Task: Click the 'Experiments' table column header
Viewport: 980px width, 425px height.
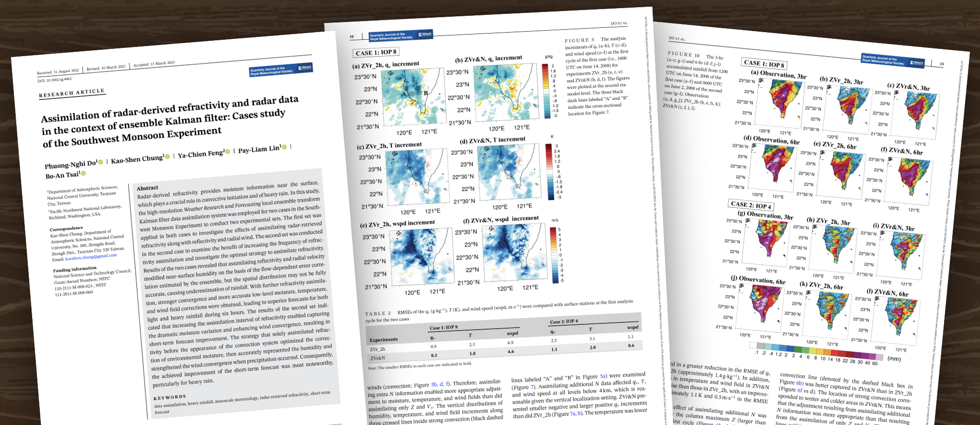Action: click(x=384, y=339)
